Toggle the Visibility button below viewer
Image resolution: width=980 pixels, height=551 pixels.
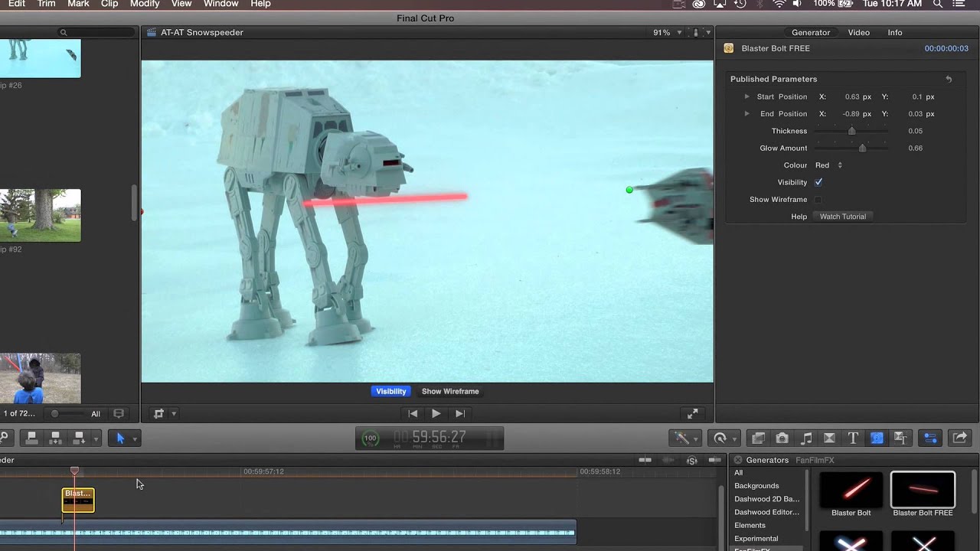(x=391, y=391)
